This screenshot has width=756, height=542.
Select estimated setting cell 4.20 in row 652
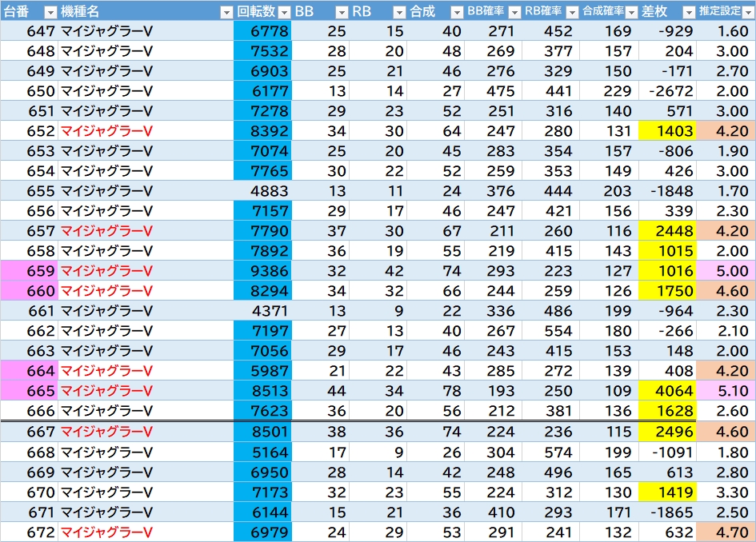pos(726,130)
